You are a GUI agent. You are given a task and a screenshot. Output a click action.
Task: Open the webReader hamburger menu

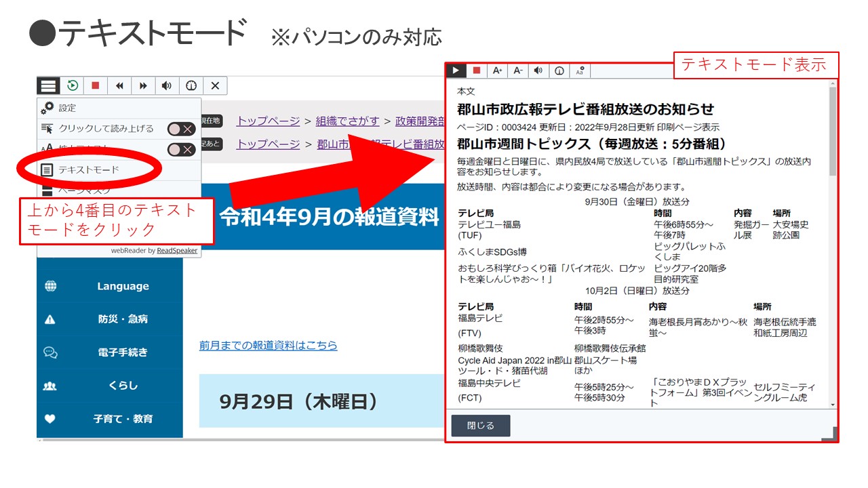click(x=48, y=86)
